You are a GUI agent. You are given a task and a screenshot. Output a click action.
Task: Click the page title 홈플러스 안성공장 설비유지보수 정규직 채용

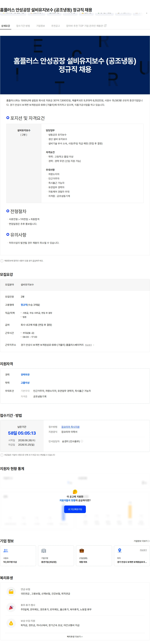point(46,10)
